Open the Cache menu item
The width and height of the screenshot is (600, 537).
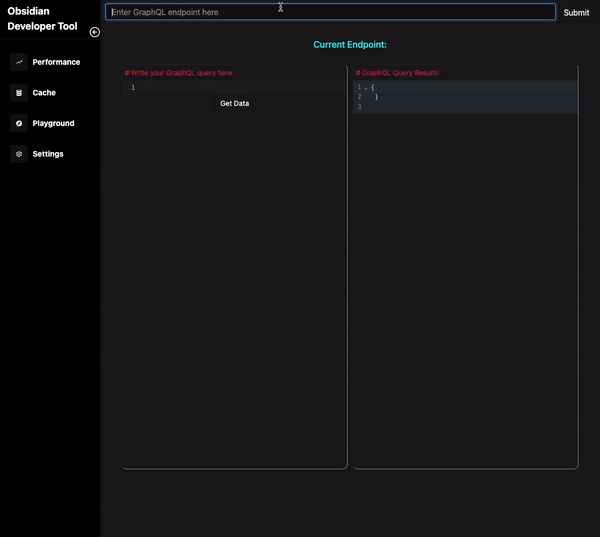pos(44,93)
